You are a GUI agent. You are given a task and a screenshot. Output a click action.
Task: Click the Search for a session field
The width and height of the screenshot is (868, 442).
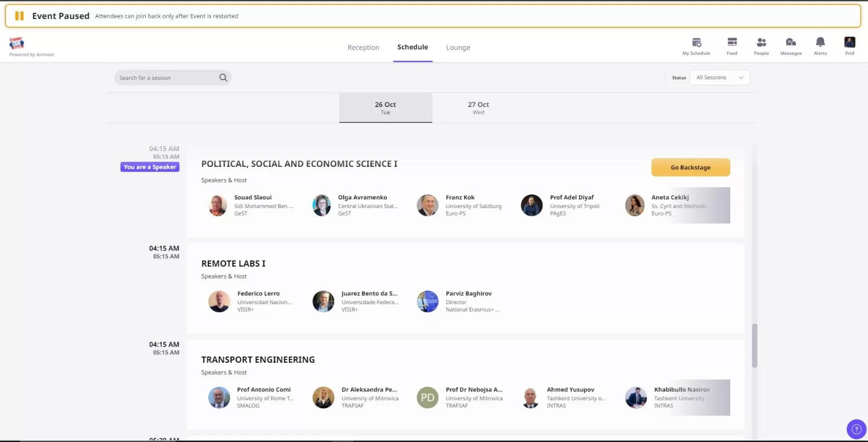click(x=165, y=78)
